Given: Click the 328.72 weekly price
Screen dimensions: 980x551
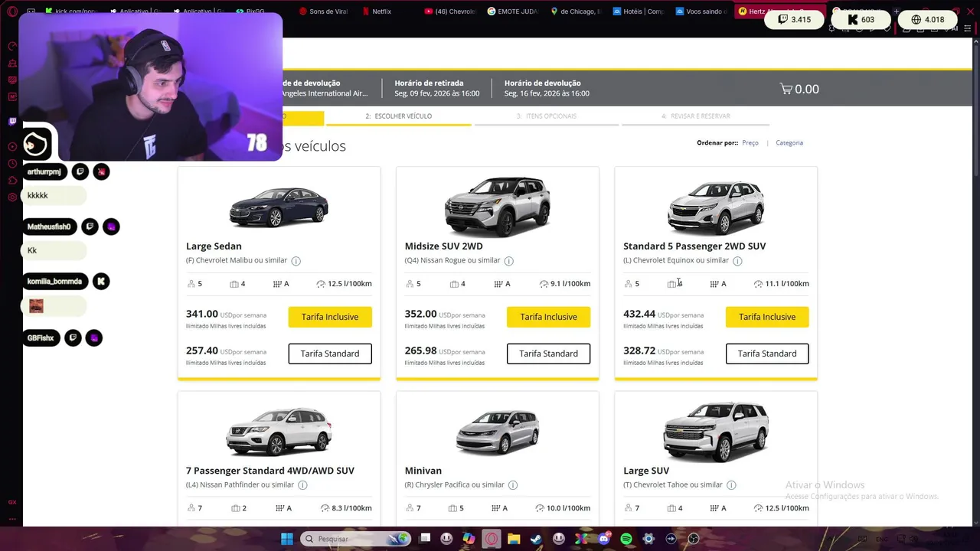Looking at the screenshot, I should tap(639, 350).
